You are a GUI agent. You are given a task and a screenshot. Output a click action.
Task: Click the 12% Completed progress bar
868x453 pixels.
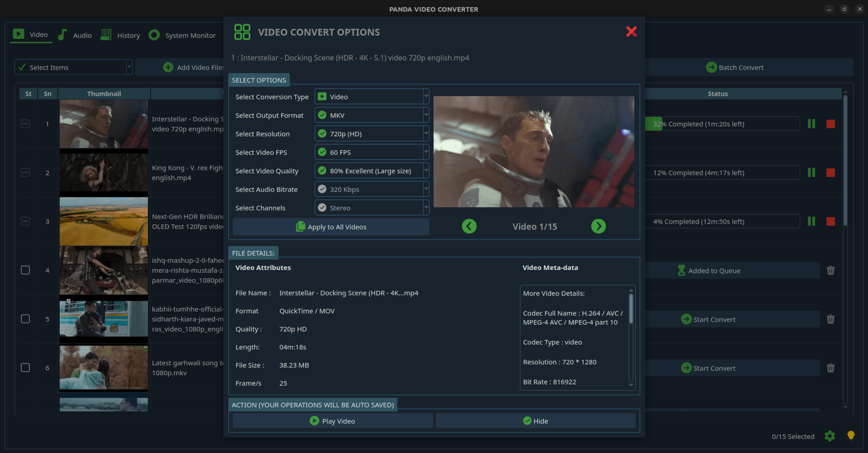pyautogui.click(x=722, y=173)
